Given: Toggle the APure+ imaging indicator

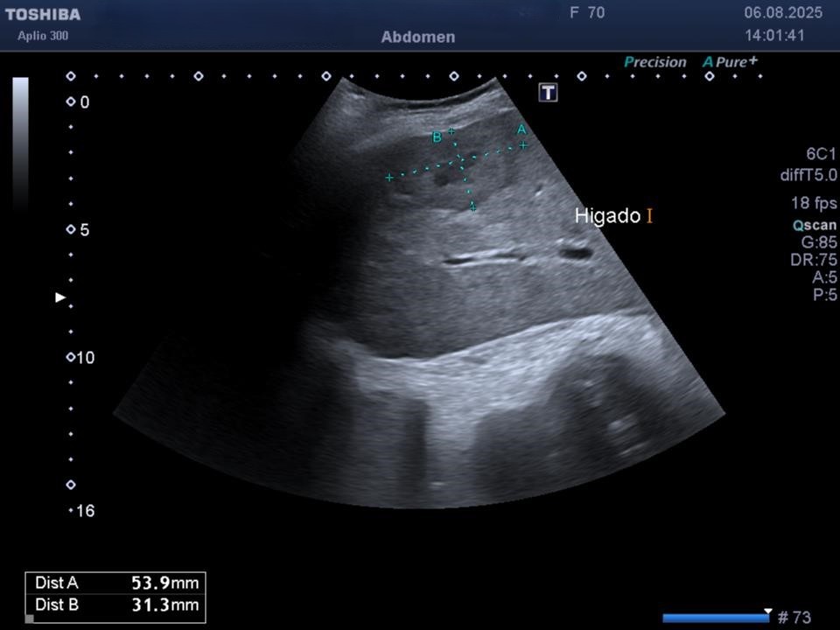Looking at the screenshot, I should 731,62.
